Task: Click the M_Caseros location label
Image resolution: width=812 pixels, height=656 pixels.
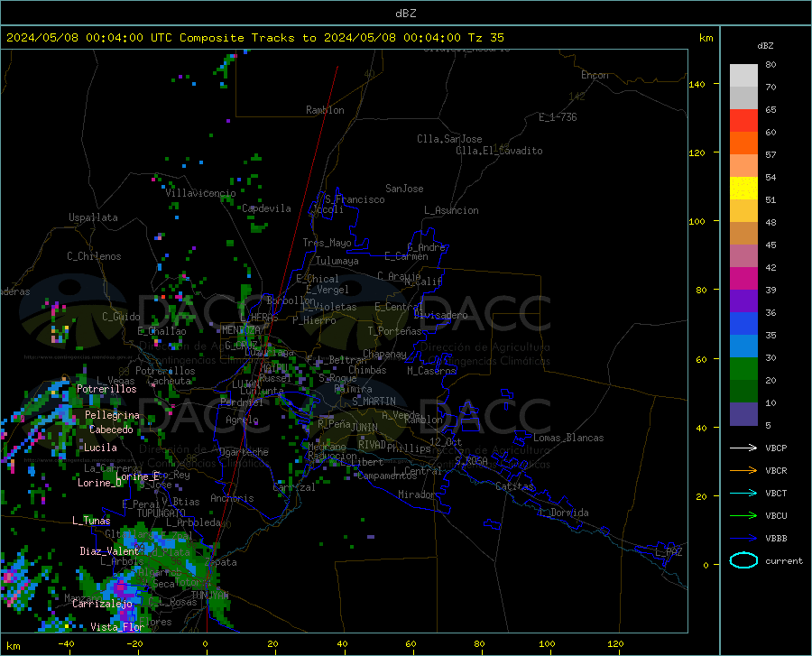Action: (431, 371)
